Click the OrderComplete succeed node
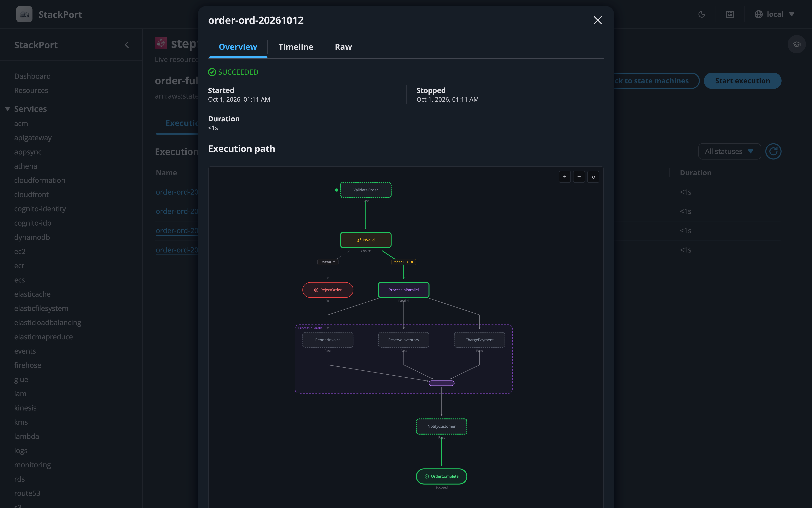The width and height of the screenshot is (812, 508). pyautogui.click(x=442, y=476)
